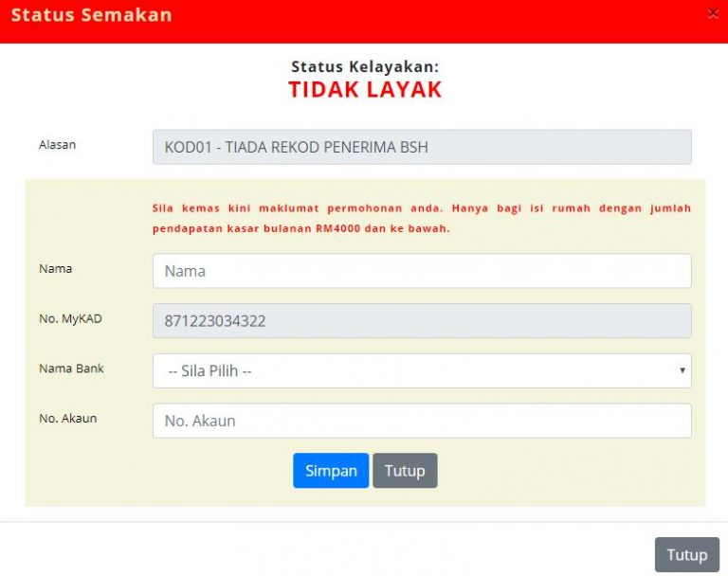
Task: Click the Nama Bank label
Action: point(71,369)
